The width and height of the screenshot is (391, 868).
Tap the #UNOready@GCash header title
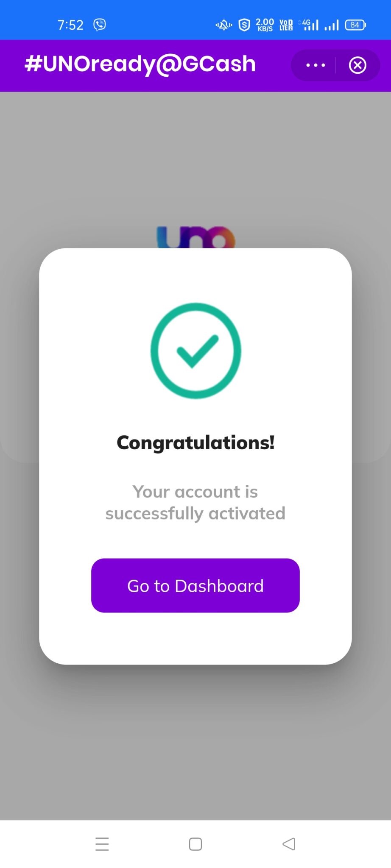(x=140, y=64)
